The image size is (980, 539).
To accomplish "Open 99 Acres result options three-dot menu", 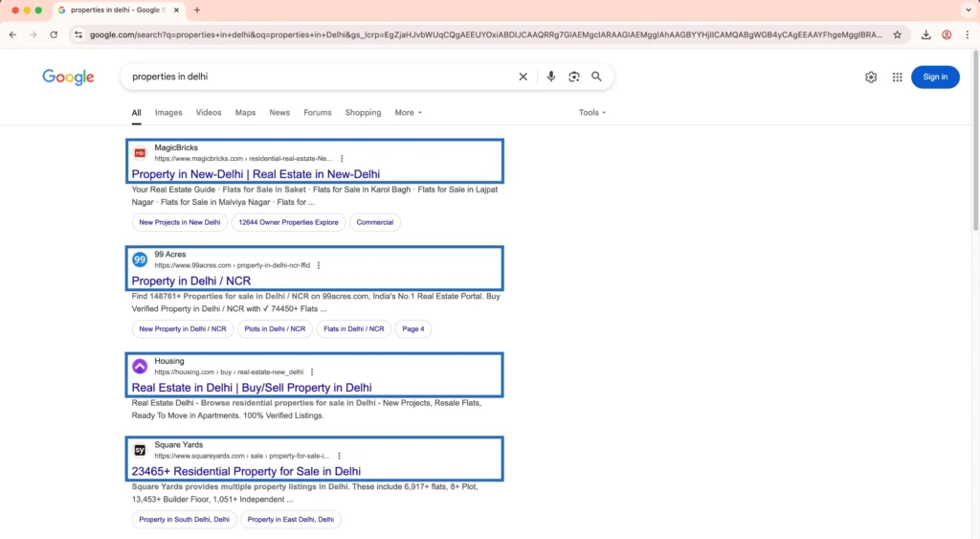I will coord(319,266).
